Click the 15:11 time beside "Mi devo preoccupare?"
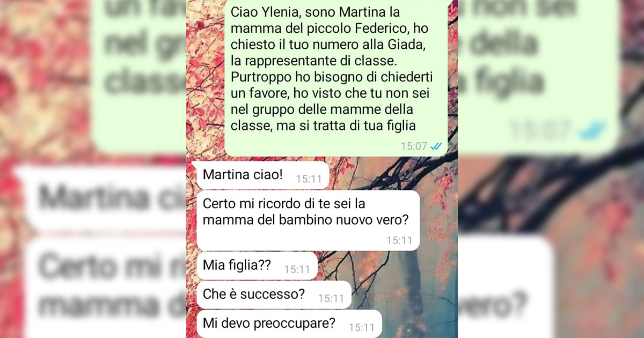The height and width of the screenshot is (338, 644). (x=362, y=327)
